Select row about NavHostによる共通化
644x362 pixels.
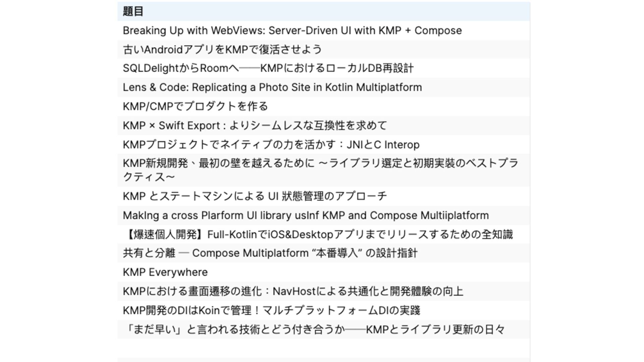324,291
